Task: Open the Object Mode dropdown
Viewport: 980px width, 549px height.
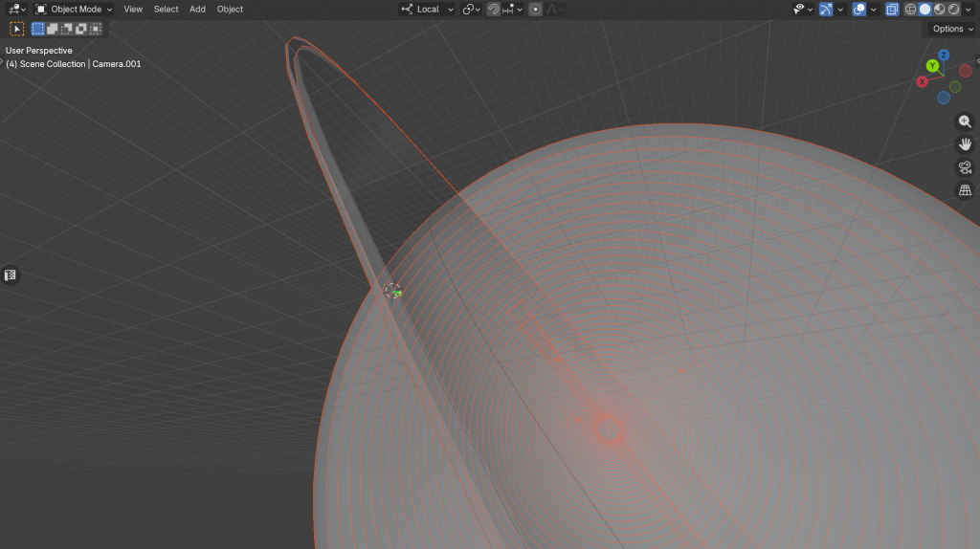Action: pos(74,9)
